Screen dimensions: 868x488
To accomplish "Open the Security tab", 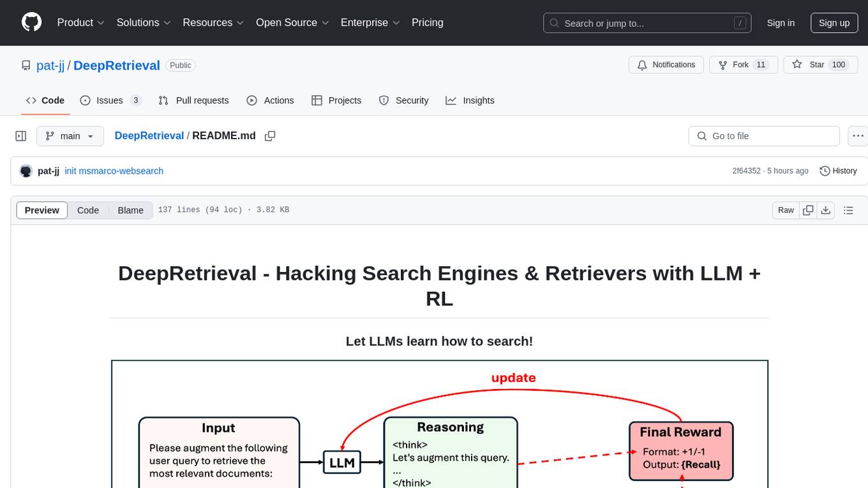I will coord(403,100).
